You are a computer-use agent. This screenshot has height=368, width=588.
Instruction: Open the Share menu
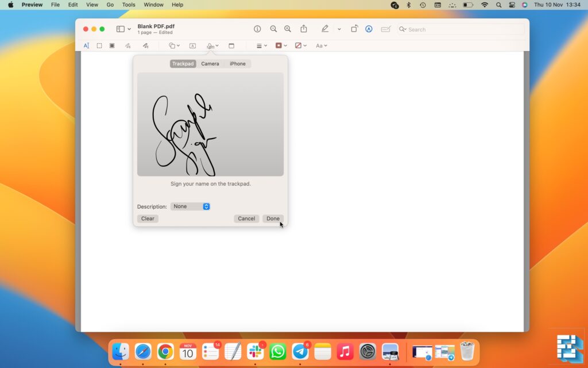pyautogui.click(x=304, y=29)
